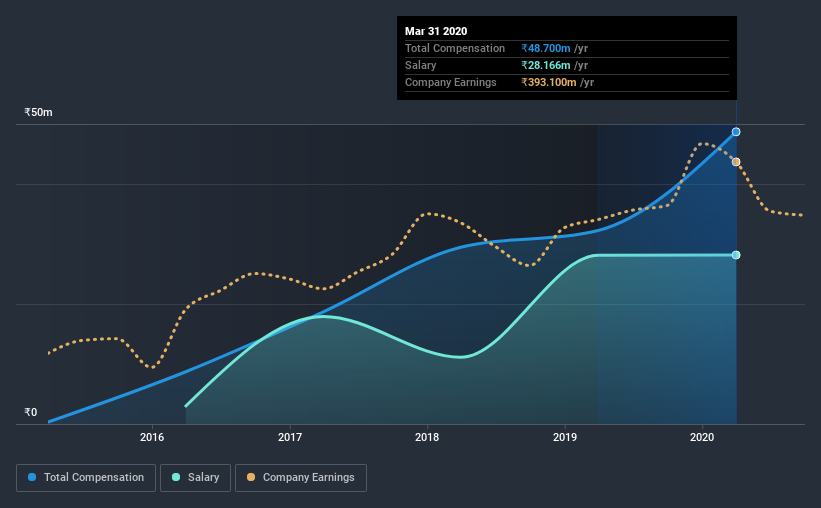Click the Mar 31 2020 tooltip date
Image resolution: width=821 pixels, height=508 pixels.
(436, 31)
